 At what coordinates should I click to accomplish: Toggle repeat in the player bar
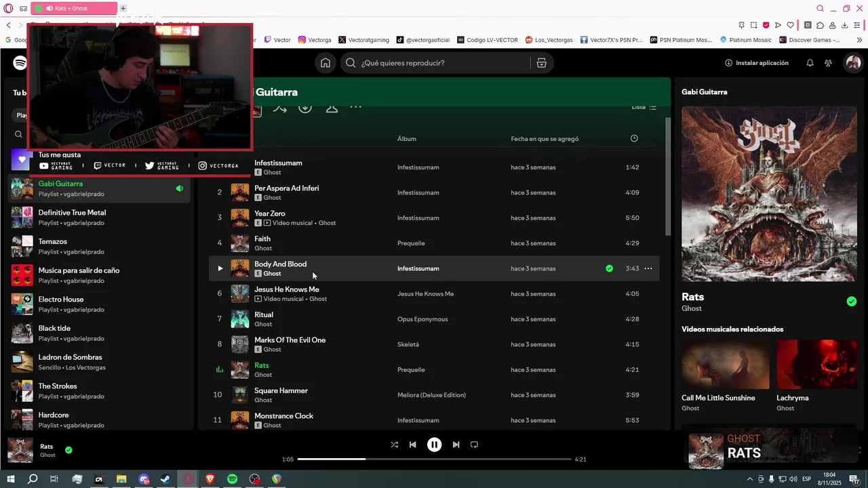(x=474, y=445)
